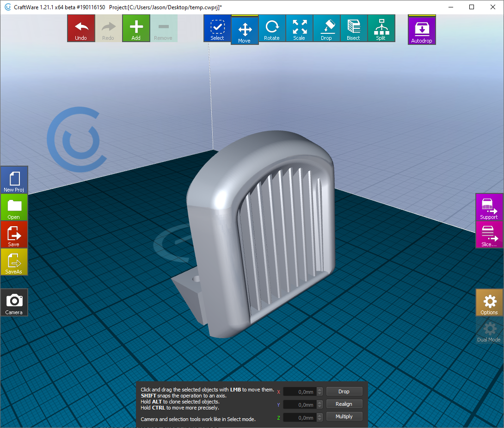
Task: Open the Scale tool
Action: 299,28
